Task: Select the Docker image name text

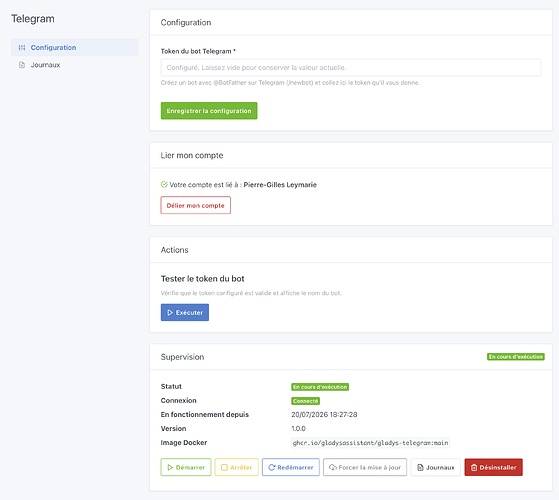Action: (370, 443)
